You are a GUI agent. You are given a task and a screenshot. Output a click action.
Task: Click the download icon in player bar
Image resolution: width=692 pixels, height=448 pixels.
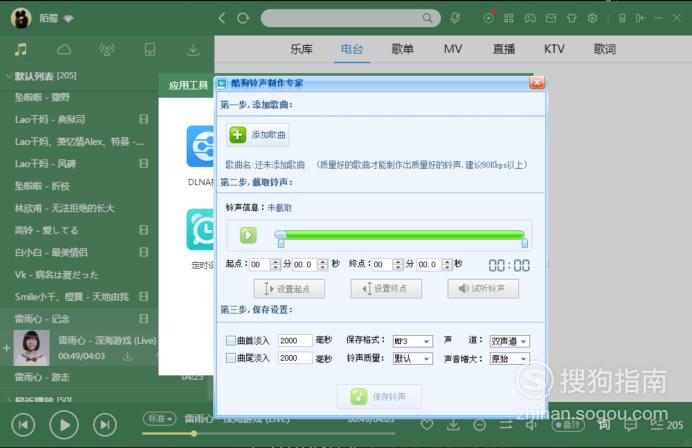pos(453,425)
